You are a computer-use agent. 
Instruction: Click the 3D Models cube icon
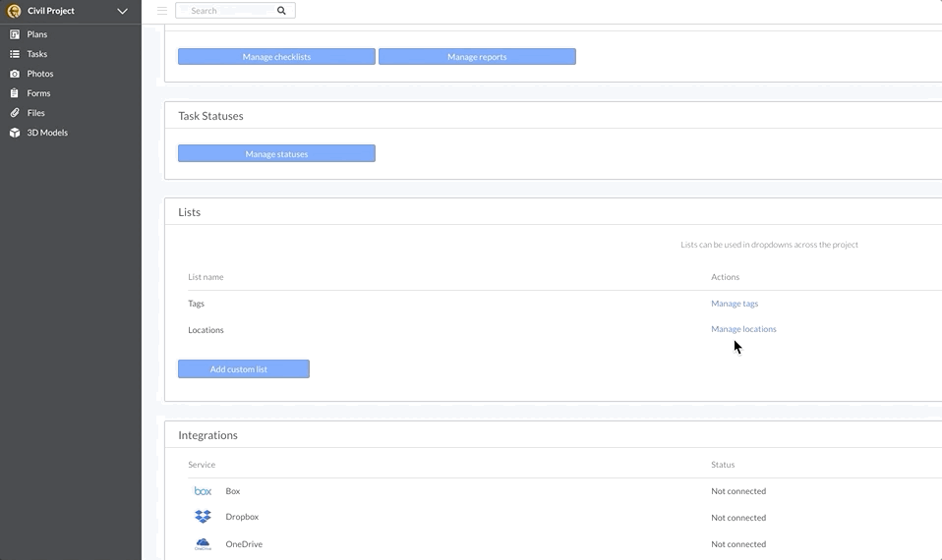point(15,133)
